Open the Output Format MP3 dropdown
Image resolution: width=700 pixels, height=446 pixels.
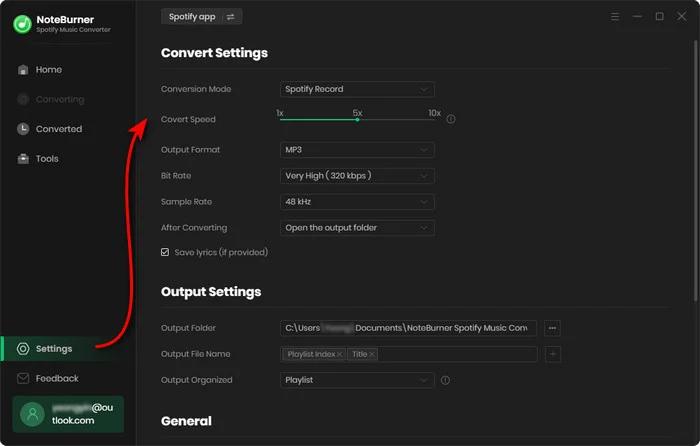coord(357,150)
